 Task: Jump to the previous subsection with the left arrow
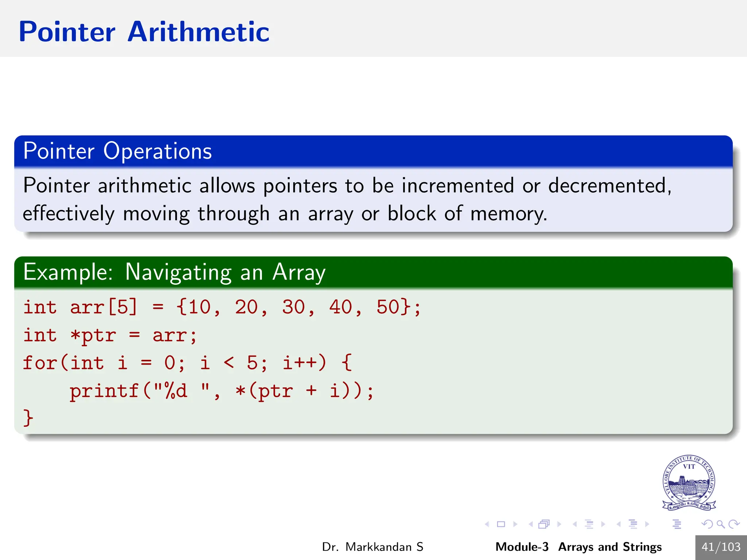click(x=575, y=524)
